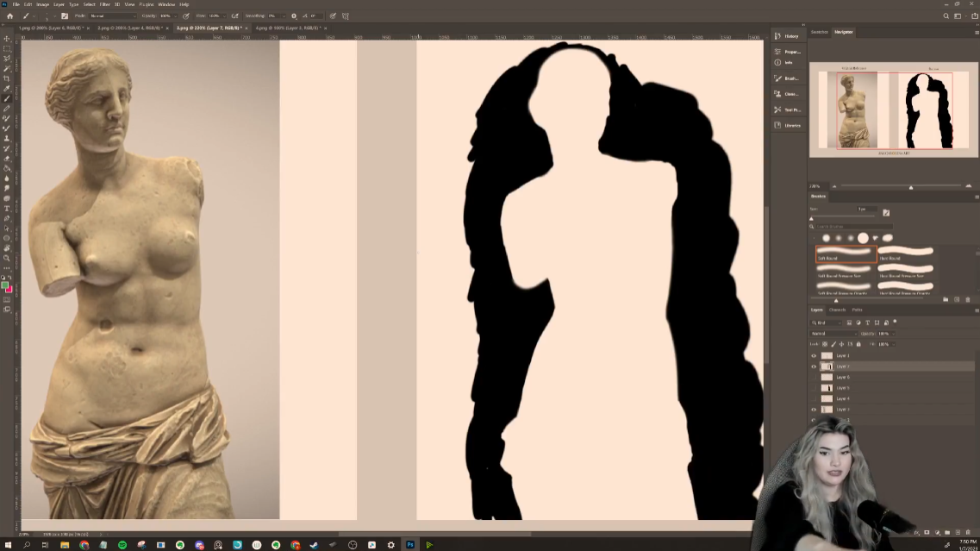Create new brush group folder icon

(946, 299)
